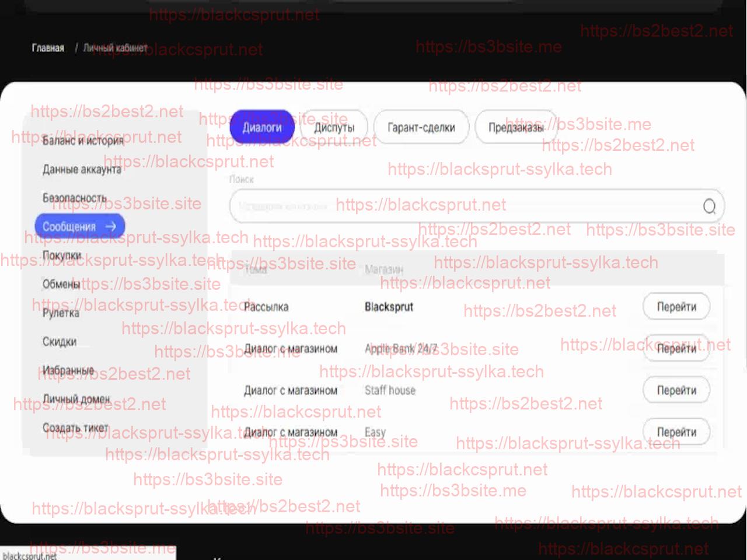Select Скидки in sidebar
The height and width of the screenshot is (560, 747).
[60, 342]
